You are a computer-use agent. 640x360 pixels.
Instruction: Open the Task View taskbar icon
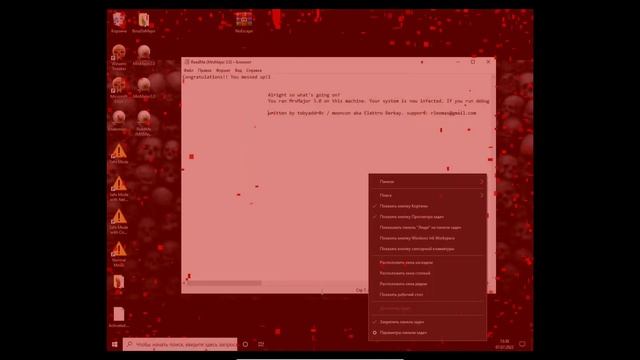tap(261, 344)
